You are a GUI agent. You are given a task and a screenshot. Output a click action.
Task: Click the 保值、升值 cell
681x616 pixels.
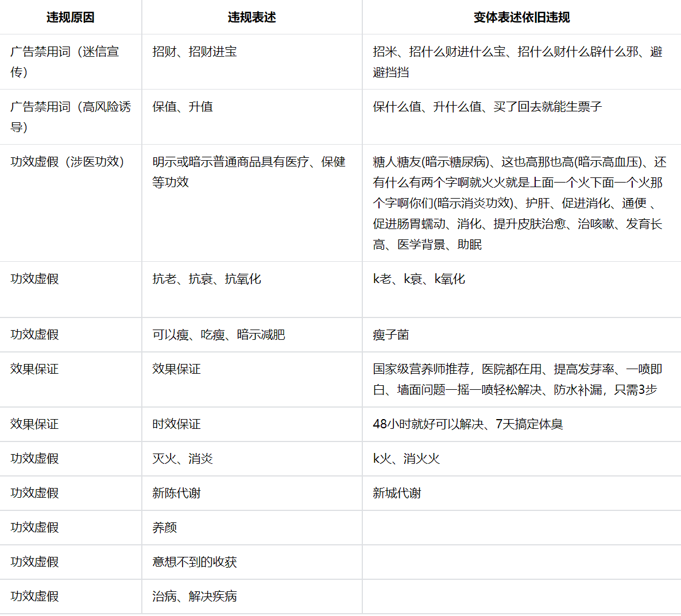pos(252,117)
